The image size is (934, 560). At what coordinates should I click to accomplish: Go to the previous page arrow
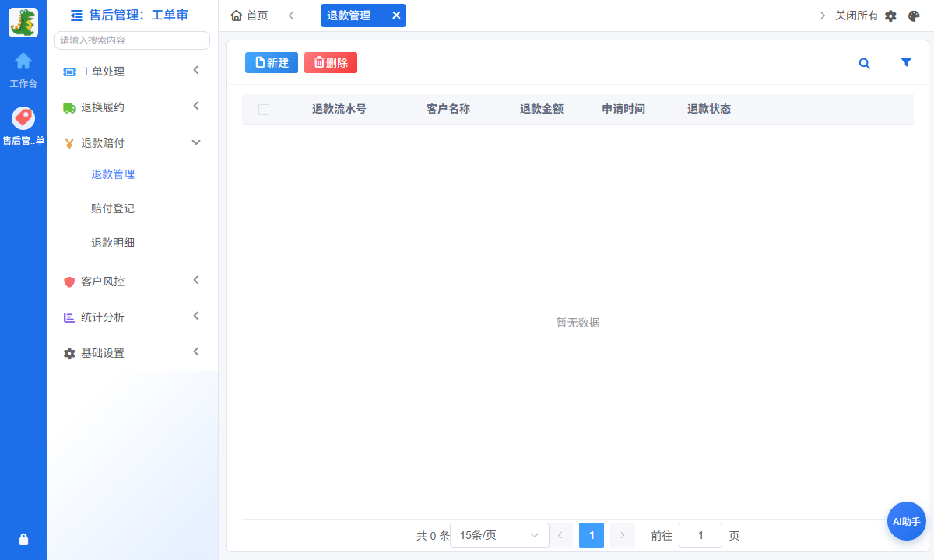pyautogui.click(x=560, y=535)
